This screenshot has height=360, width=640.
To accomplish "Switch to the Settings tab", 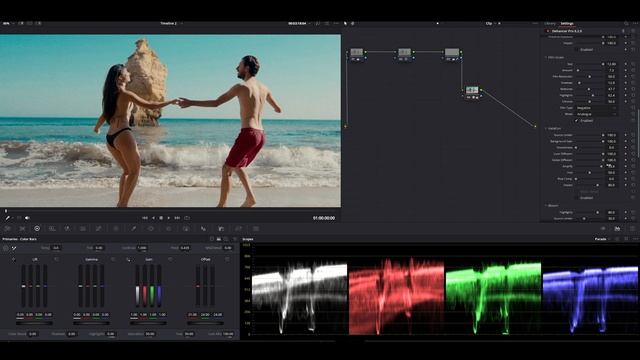I will click(567, 24).
